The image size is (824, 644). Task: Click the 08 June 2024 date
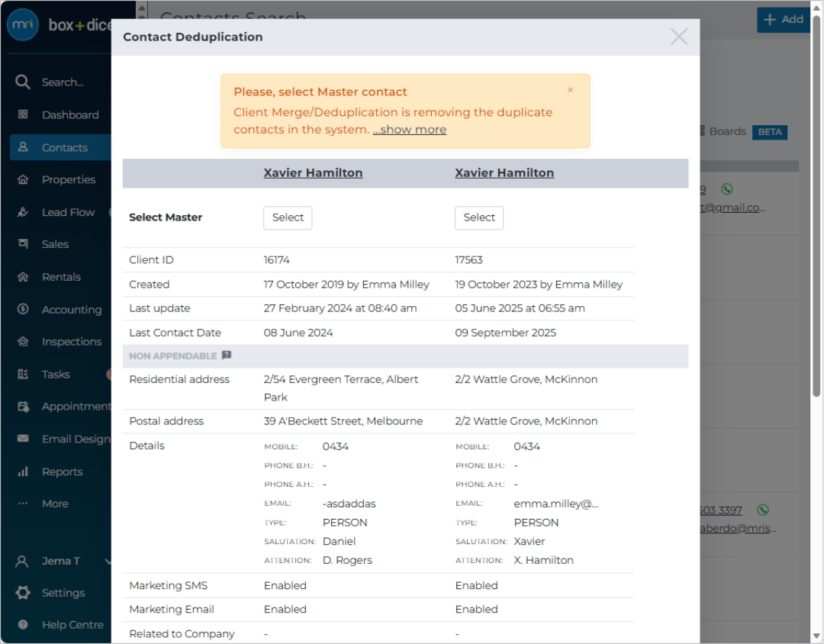click(298, 333)
